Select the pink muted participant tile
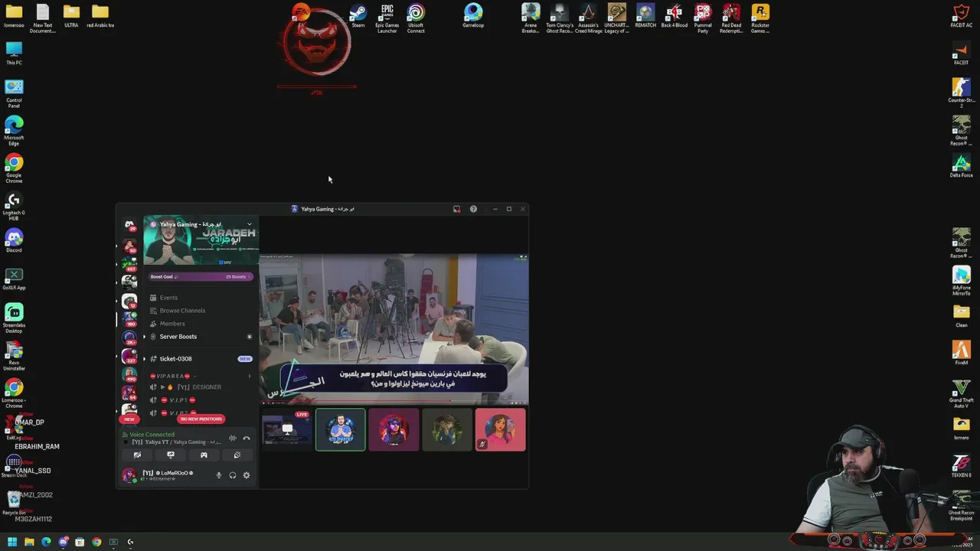Viewport: 980px width, 551px height. pyautogui.click(x=500, y=429)
